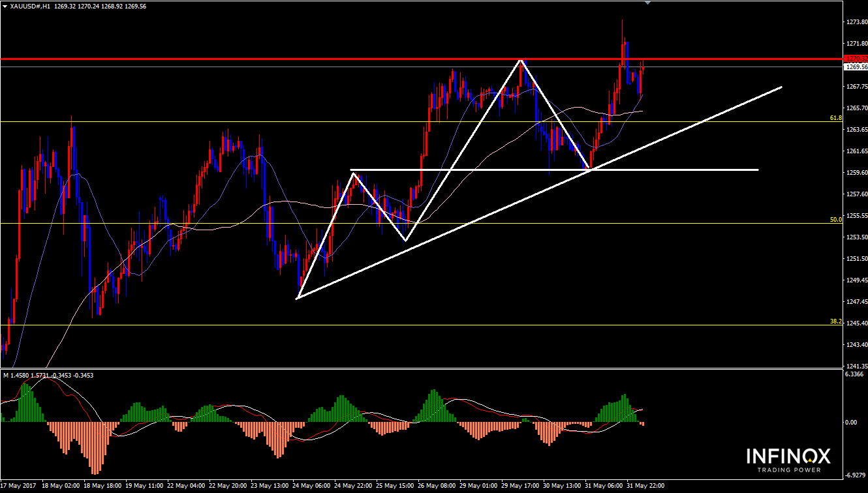Click the 1251.50 price axis label
This screenshot has height=493, width=868.
856,259
